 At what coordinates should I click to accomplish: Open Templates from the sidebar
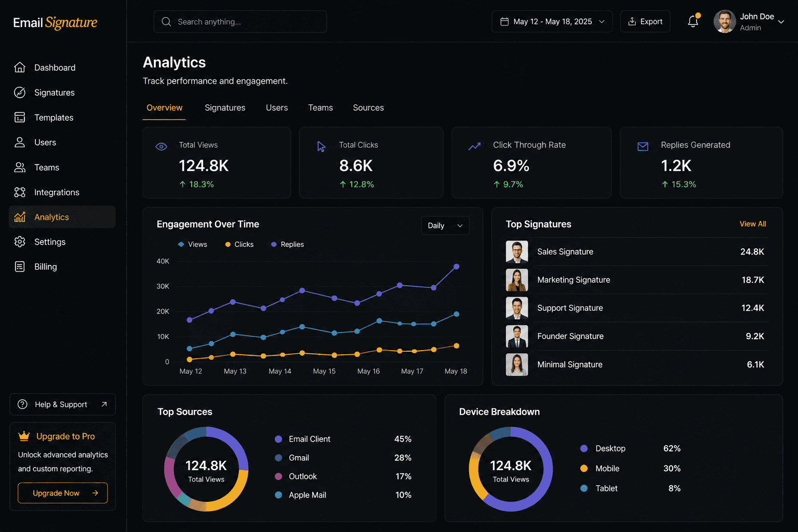pos(62,117)
